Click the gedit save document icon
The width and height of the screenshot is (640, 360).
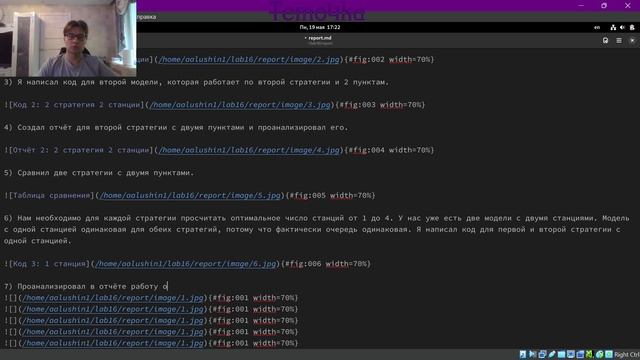click(605, 40)
